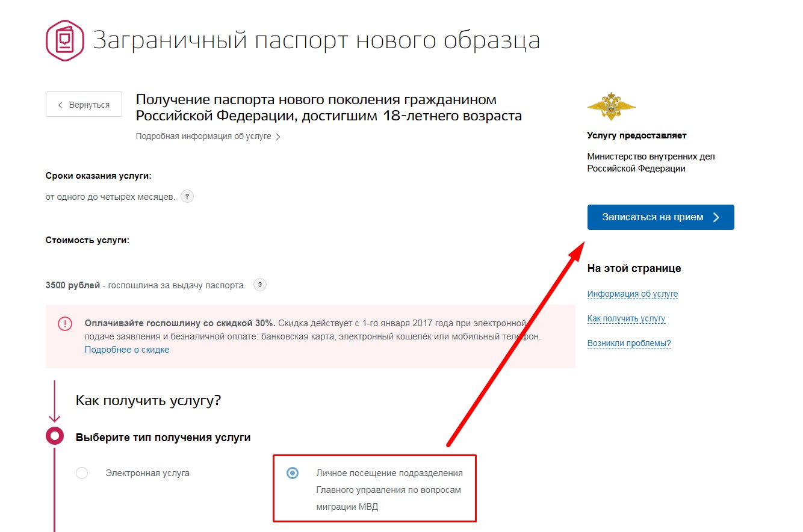This screenshot has height=532, width=803.
Task: Click the step marker for Выберите тип получения услуги
Action: pos(55,435)
